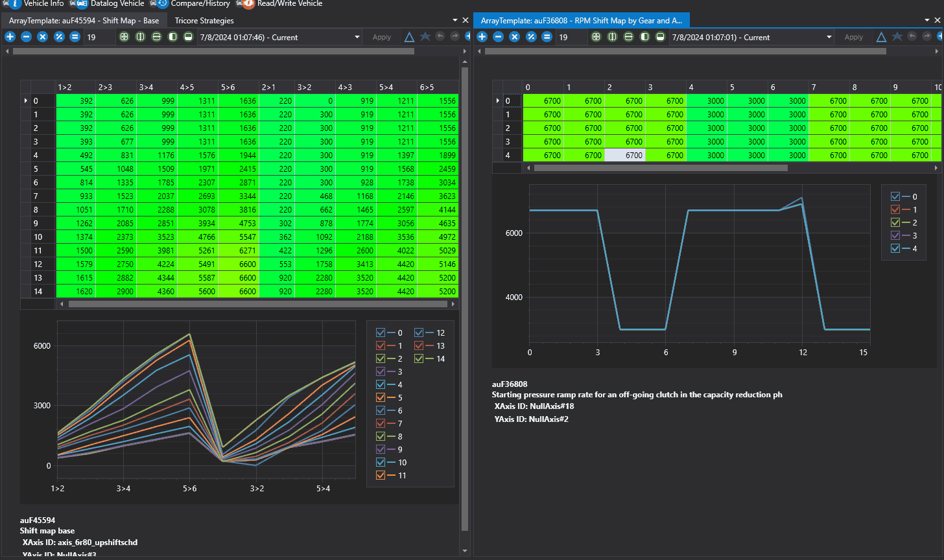Screen dimensions: 944x560
Task: Click the blue triangle delta icon in Shift Map Base toolbar
Action: point(410,37)
